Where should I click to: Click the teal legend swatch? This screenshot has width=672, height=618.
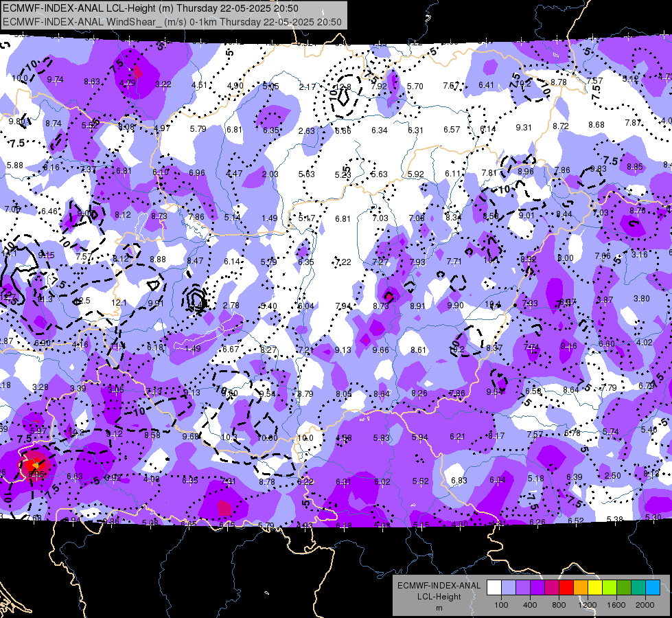[638, 587]
